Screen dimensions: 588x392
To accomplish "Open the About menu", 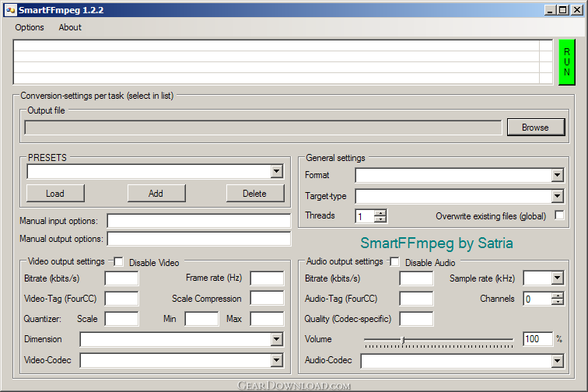I will coord(70,27).
